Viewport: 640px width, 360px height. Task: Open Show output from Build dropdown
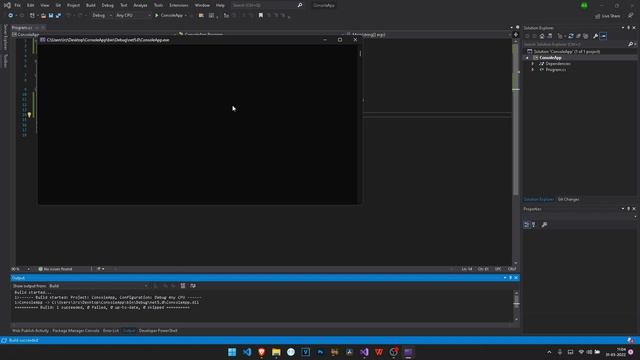click(x=98, y=286)
